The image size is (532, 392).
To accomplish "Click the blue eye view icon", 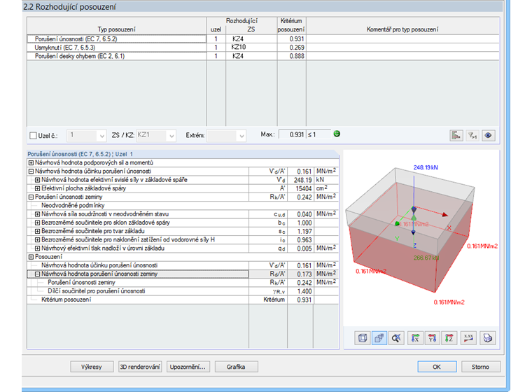I will pyautogui.click(x=488, y=135).
